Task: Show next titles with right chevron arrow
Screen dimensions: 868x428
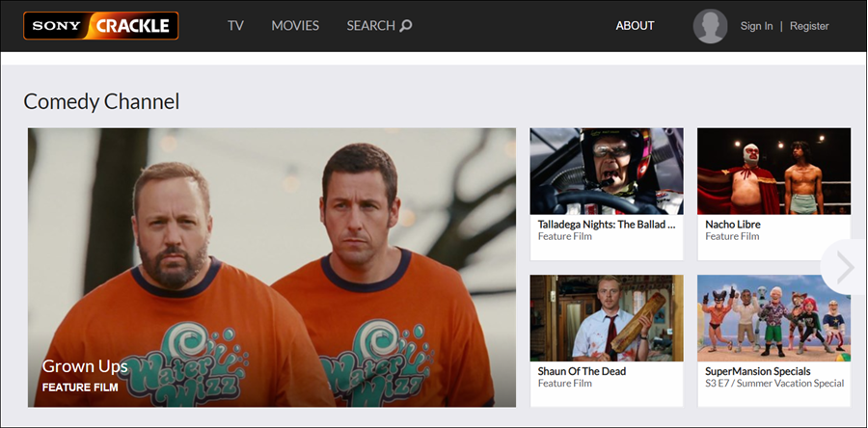Action: [x=845, y=267]
